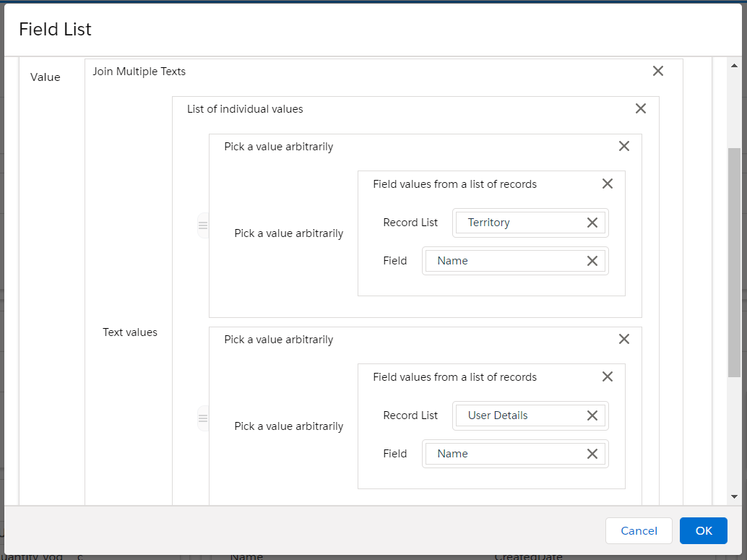The width and height of the screenshot is (747, 560).
Task: Delete the first Pick a value arbitrarily item
Action: tap(624, 146)
